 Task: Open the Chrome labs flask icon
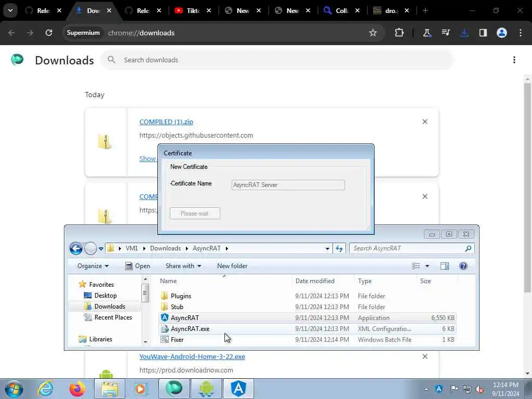pos(427,33)
